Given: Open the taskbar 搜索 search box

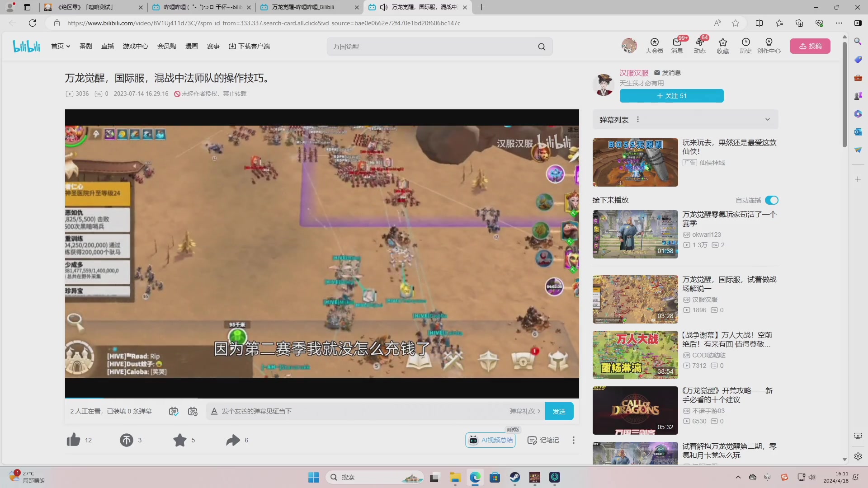Looking at the screenshot, I should (x=374, y=477).
